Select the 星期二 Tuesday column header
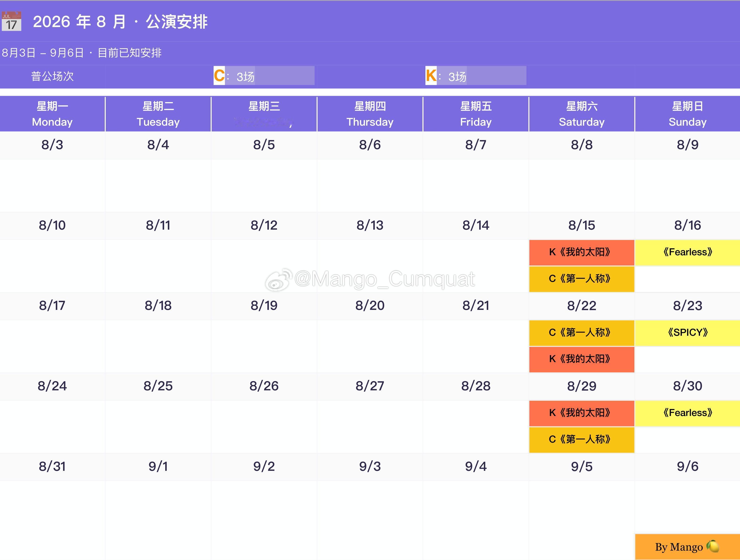Viewport: 740px width, 560px height. [x=158, y=114]
